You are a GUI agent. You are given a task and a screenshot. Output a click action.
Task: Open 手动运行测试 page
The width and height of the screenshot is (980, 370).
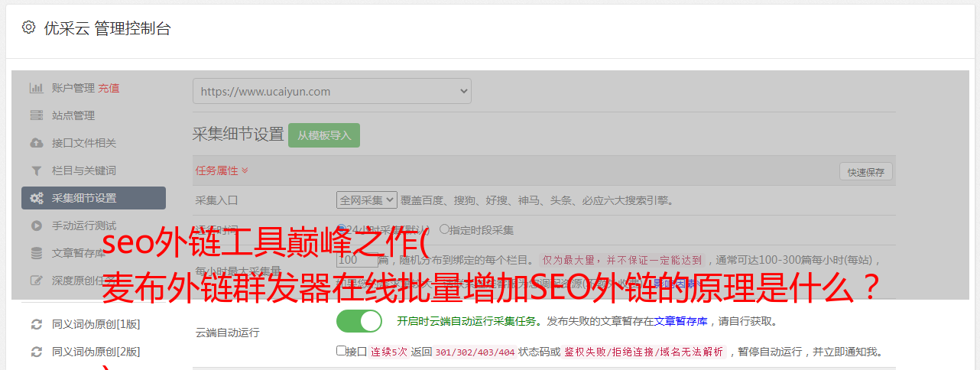pos(84,226)
